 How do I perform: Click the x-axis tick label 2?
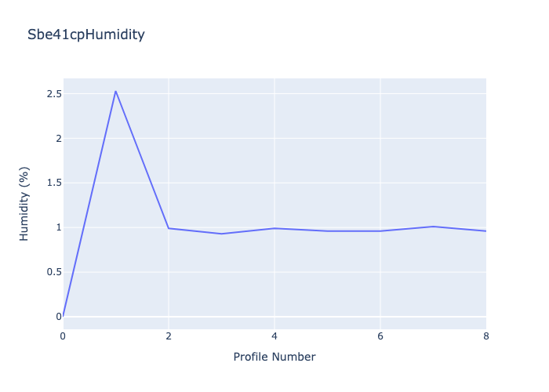169,336
